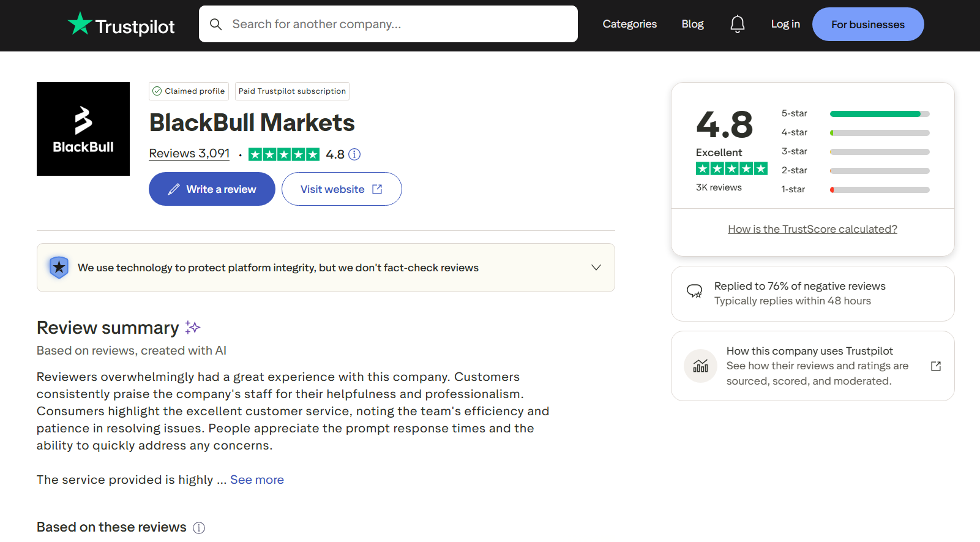Expand the platform integrity notice chevron
This screenshot has height=542, width=980.
point(596,268)
